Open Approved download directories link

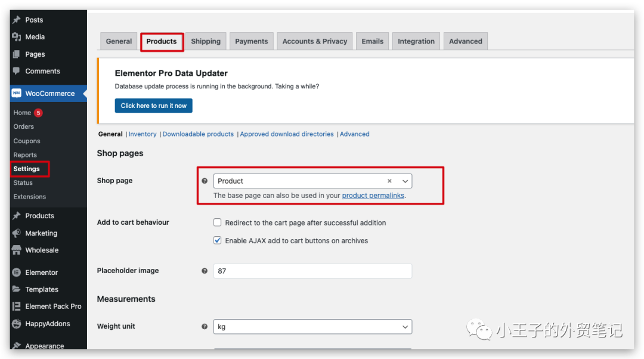287,134
